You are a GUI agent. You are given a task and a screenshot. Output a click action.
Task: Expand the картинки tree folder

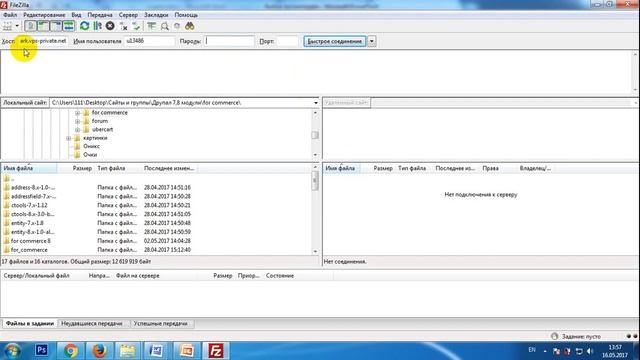tap(69, 138)
